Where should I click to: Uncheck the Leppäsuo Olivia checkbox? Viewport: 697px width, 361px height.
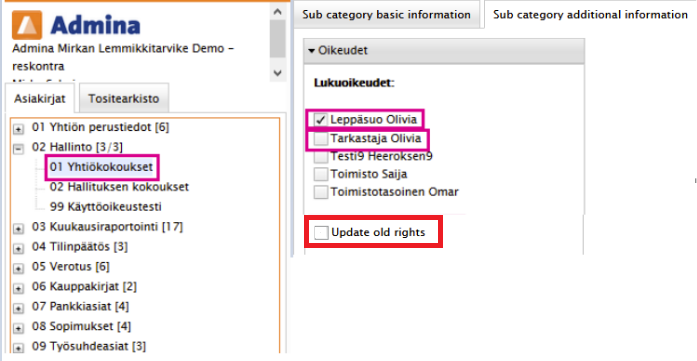[x=320, y=120]
